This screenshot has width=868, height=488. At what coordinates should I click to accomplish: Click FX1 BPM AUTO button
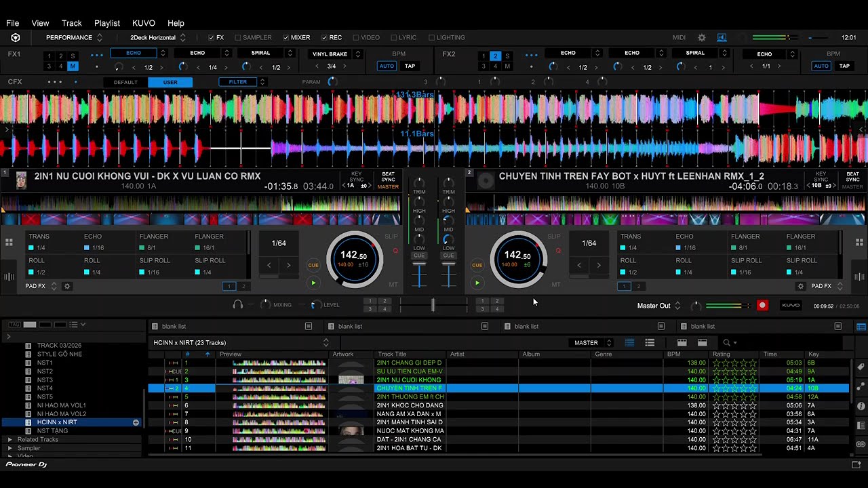coord(387,66)
